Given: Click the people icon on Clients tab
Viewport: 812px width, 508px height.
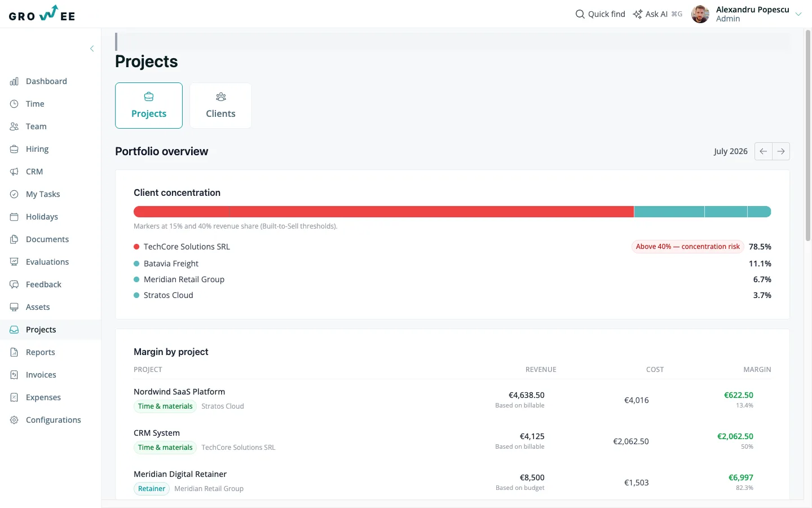Looking at the screenshot, I should tap(221, 97).
